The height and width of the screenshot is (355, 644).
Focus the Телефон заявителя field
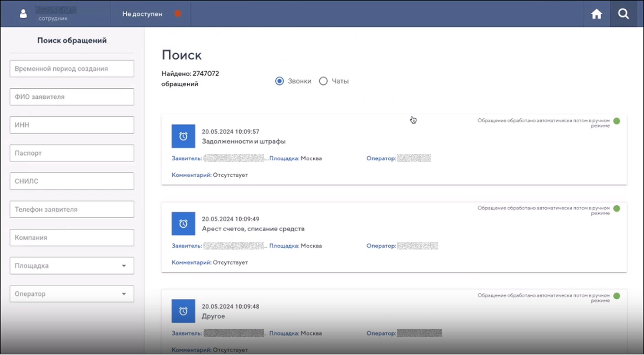click(x=72, y=209)
